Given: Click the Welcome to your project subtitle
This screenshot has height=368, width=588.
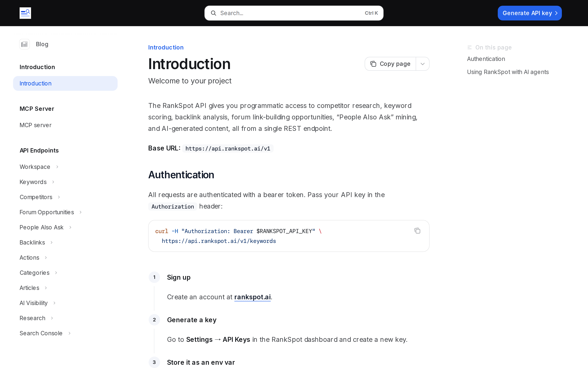Looking at the screenshot, I should point(190,81).
